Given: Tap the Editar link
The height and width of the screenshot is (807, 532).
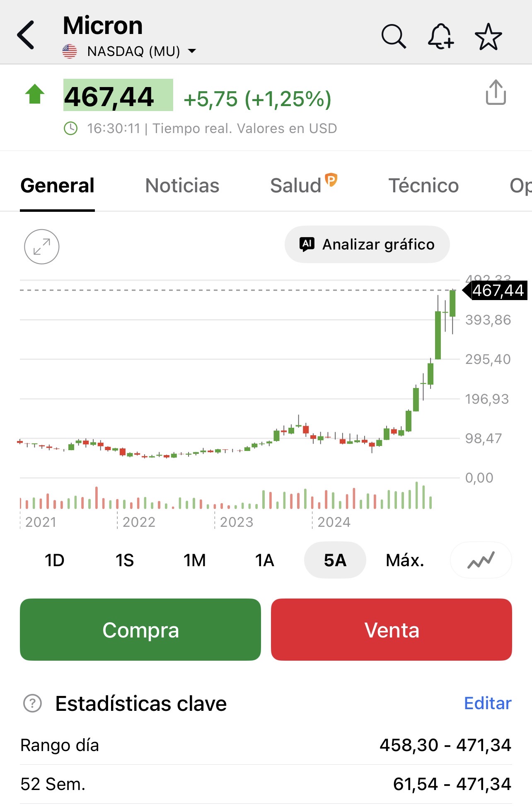Looking at the screenshot, I should (488, 703).
